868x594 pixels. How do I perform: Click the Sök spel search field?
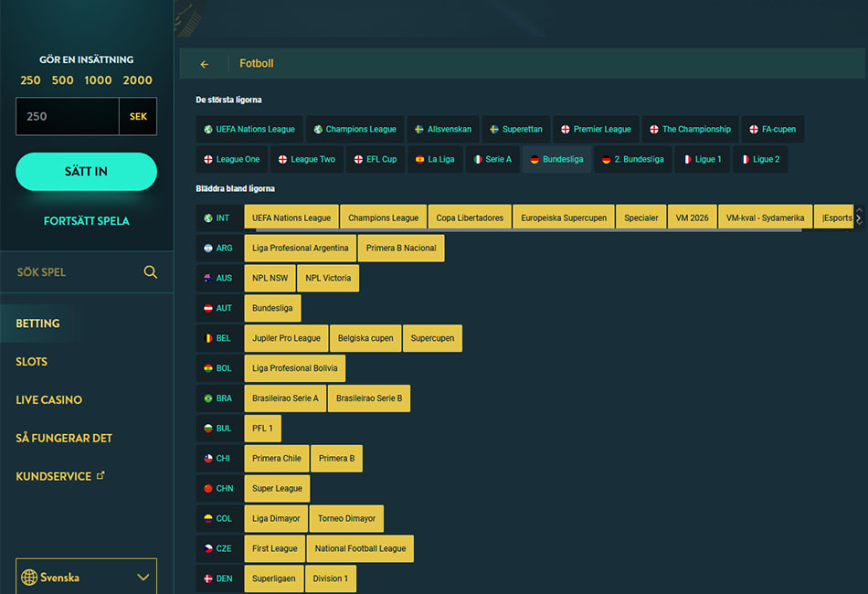click(x=87, y=271)
